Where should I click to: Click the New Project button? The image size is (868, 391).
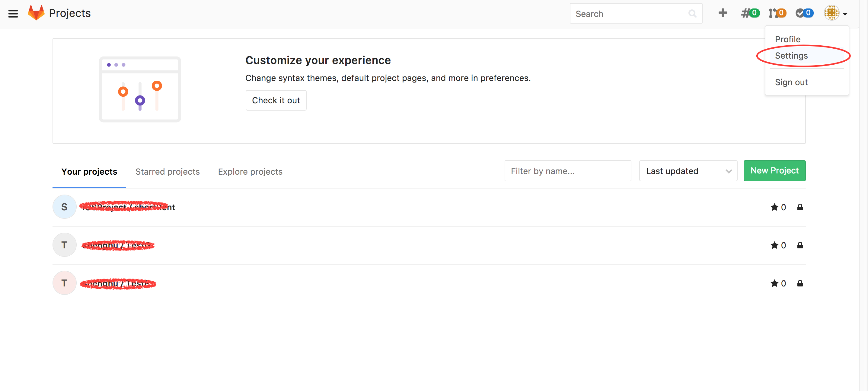(774, 171)
